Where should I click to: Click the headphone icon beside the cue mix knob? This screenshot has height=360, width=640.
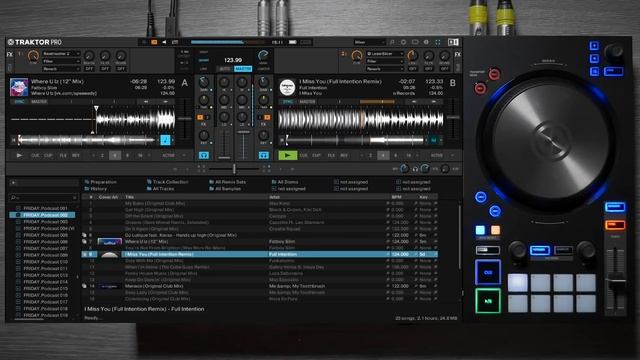pyautogui.click(x=415, y=169)
